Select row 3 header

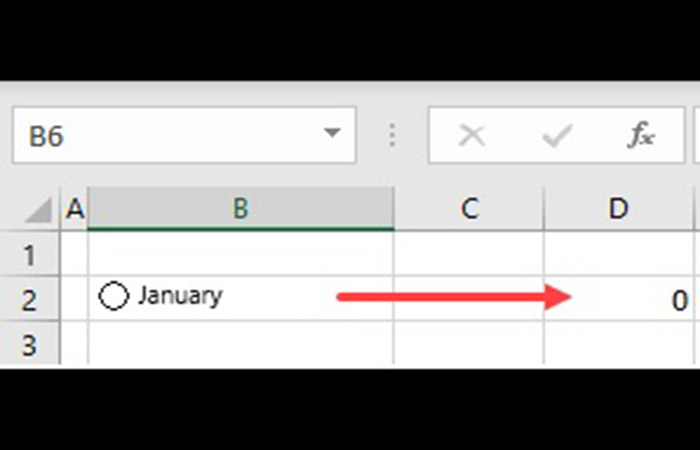pos(30,345)
